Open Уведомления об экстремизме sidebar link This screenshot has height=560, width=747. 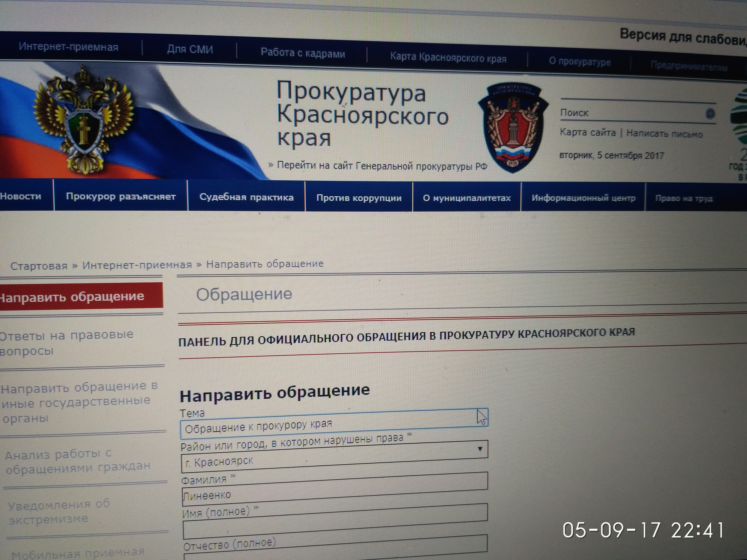click(59, 511)
